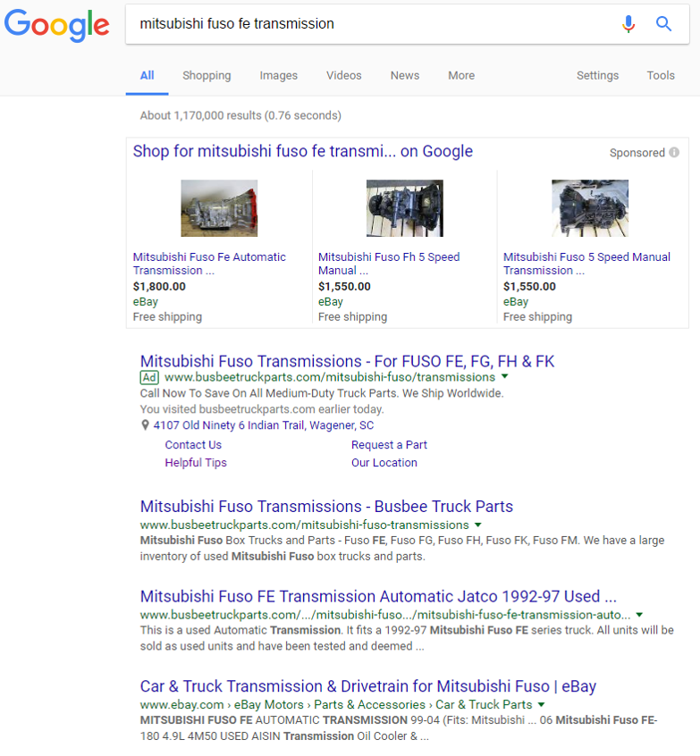Screen dimensions: 700x756
Task: Click the www.busbeetruckparts.com/mitsubishi-fuso-transmissions URL text
Action: (x=305, y=525)
